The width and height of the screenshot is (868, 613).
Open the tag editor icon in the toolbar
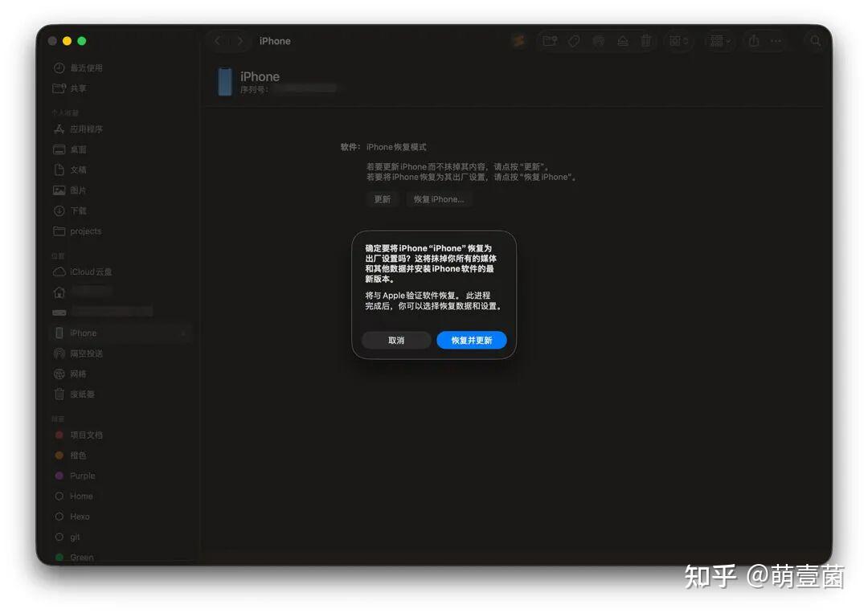point(574,41)
